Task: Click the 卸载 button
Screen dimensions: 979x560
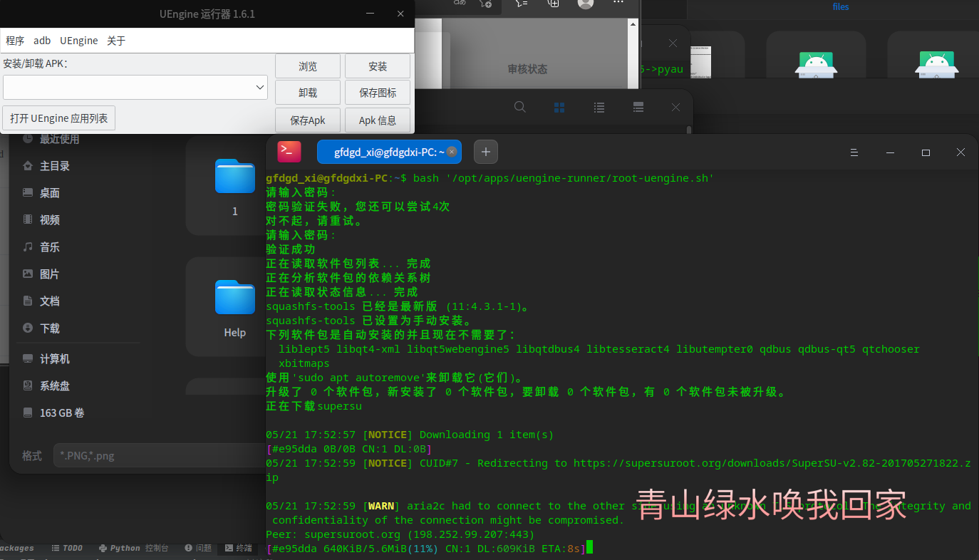Action: [308, 93]
